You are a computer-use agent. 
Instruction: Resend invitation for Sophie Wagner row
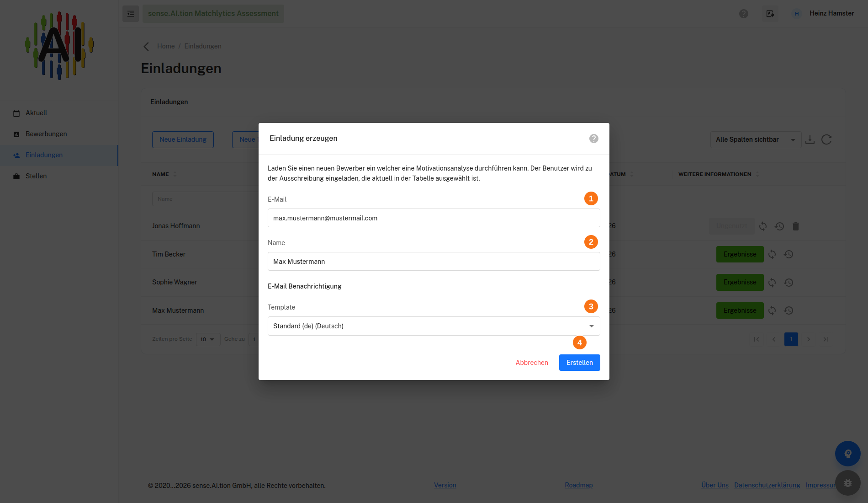coord(772,283)
